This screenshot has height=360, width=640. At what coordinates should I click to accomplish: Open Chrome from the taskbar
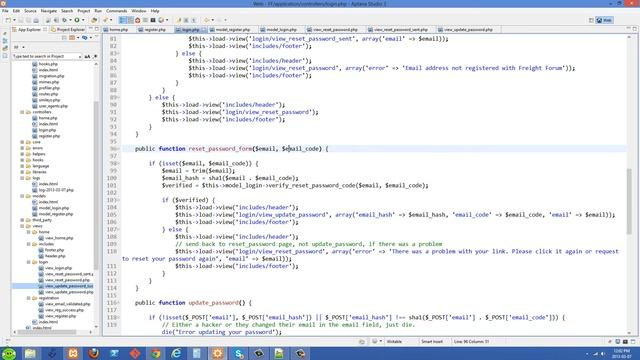click(x=156, y=353)
